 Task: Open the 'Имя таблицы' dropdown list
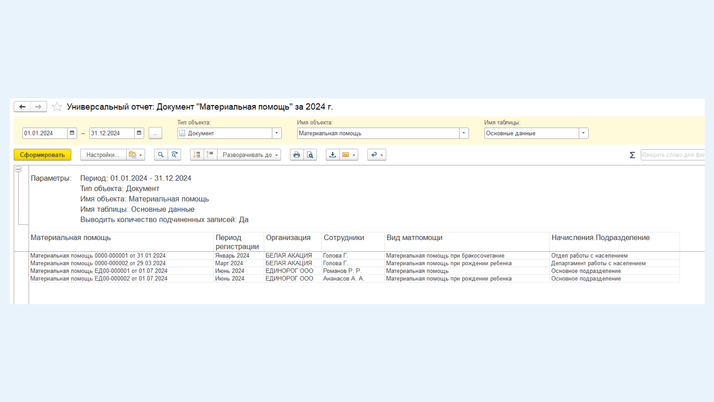click(584, 133)
